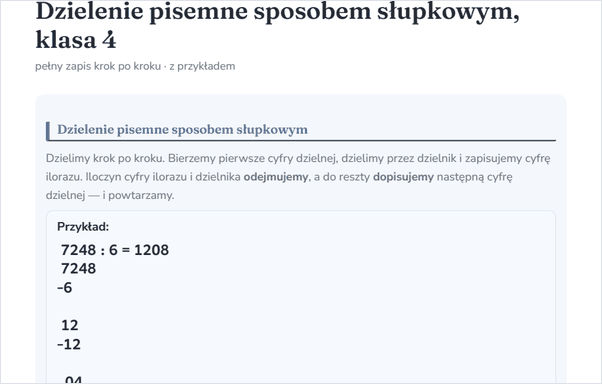Viewport: 602px width, 384px height.
Task: Click the "-12" subtraction line
Action: 69,344
